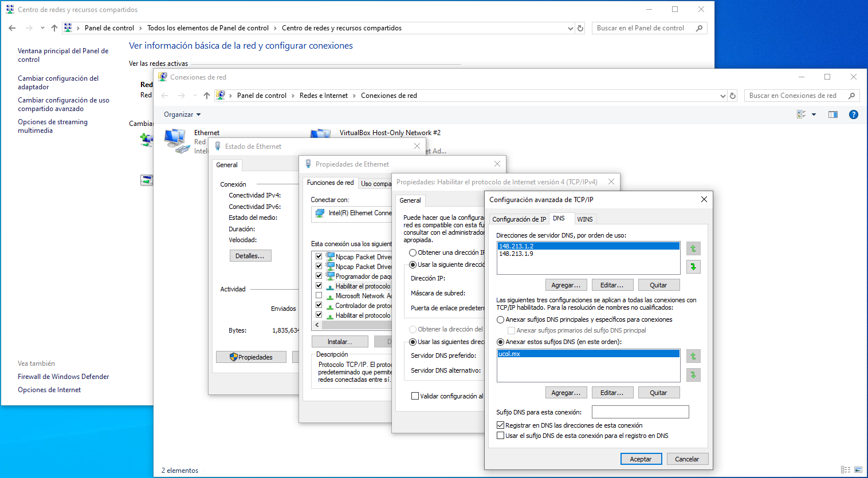Image resolution: width=868 pixels, height=478 pixels.
Task: Move DNS server down with green arrow
Action: (693, 267)
